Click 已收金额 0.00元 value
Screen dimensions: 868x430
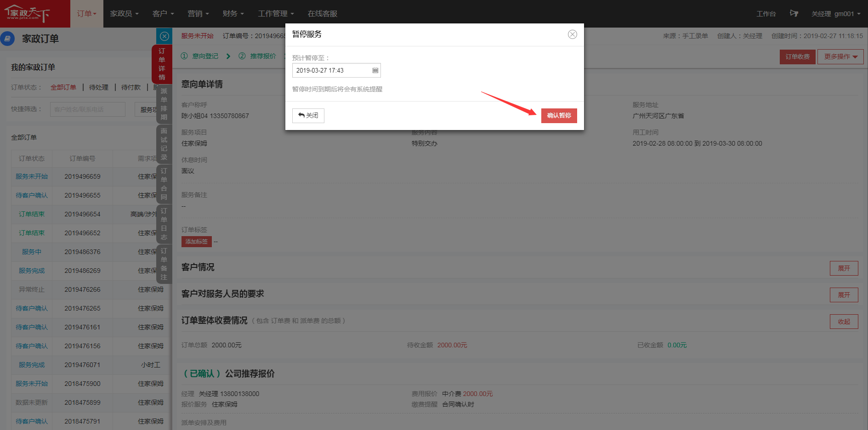[x=677, y=345]
